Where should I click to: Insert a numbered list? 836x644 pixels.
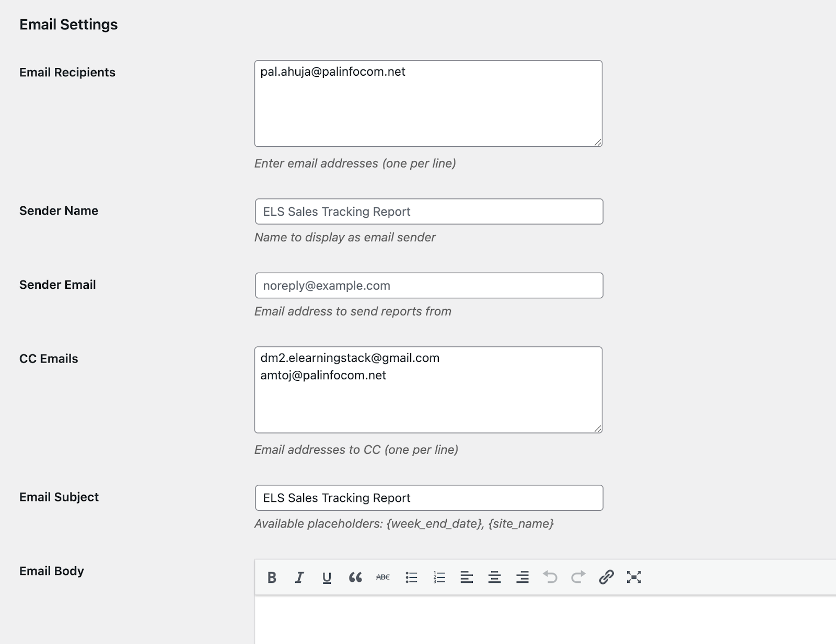(439, 577)
